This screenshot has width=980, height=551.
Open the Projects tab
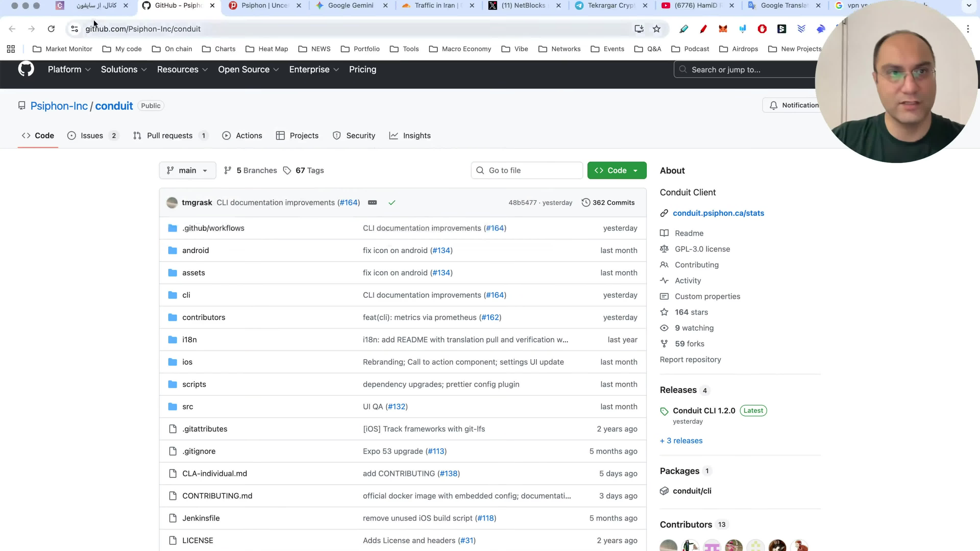point(297,136)
